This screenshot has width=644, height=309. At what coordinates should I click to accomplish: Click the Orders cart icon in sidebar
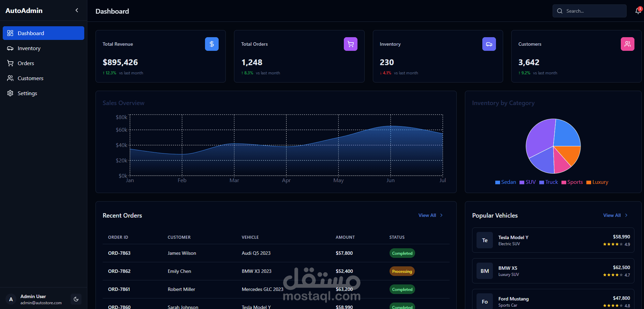coord(10,63)
